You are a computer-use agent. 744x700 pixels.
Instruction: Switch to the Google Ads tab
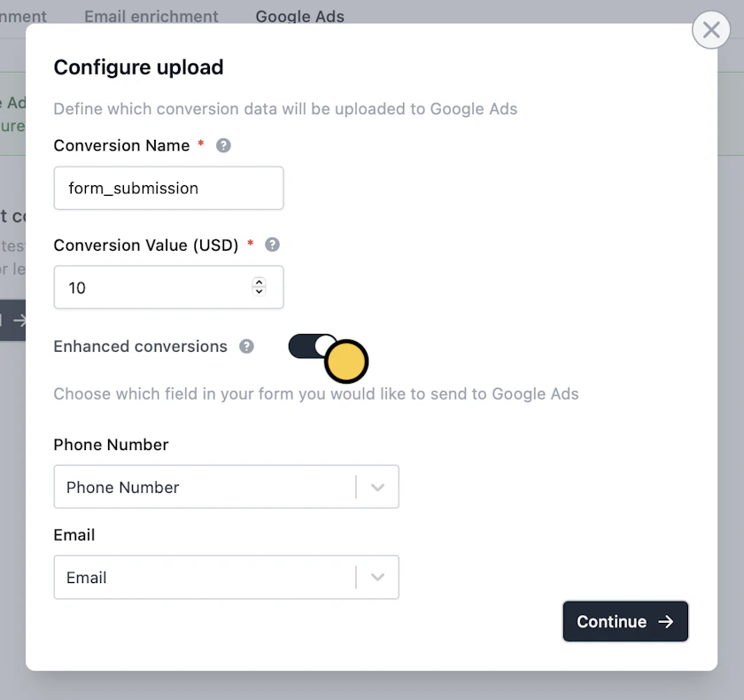tap(299, 16)
